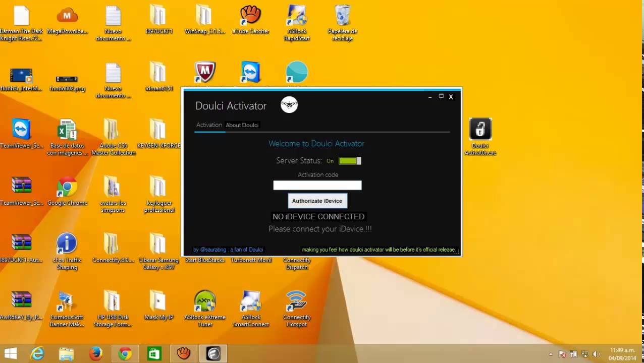Screen dimensions: 644x363
Task: Open the keyloguer professional folder
Action: tap(158, 195)
